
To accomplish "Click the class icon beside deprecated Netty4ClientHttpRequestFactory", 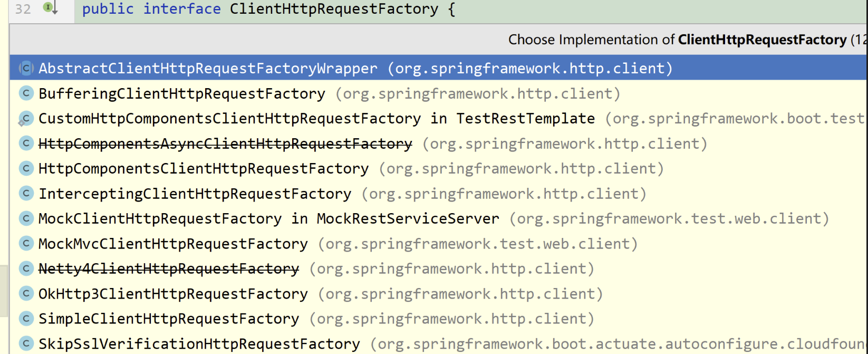I will coord(25,269).
